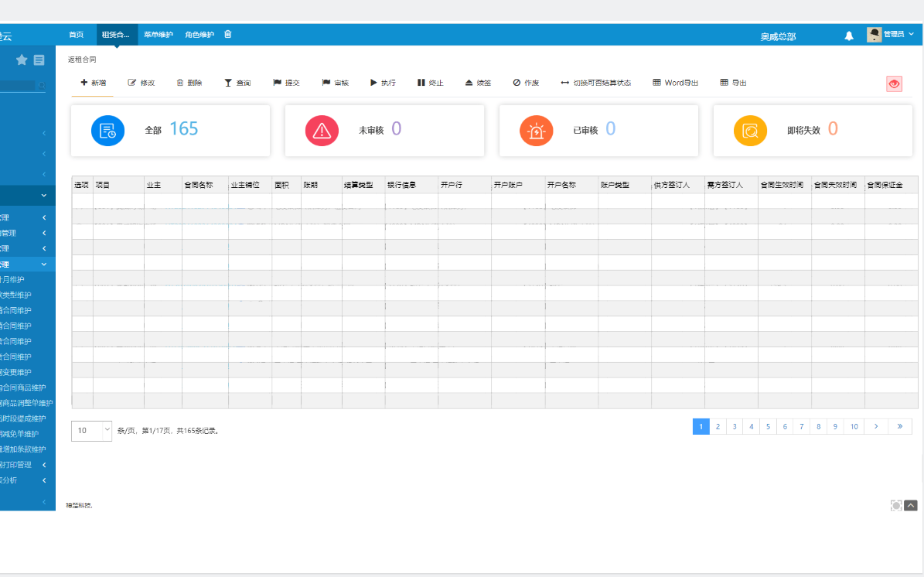The width and height of the screenshot is (924, 577).
Task: Toggle the red eye visibility icon
Action: coord(894,84)
